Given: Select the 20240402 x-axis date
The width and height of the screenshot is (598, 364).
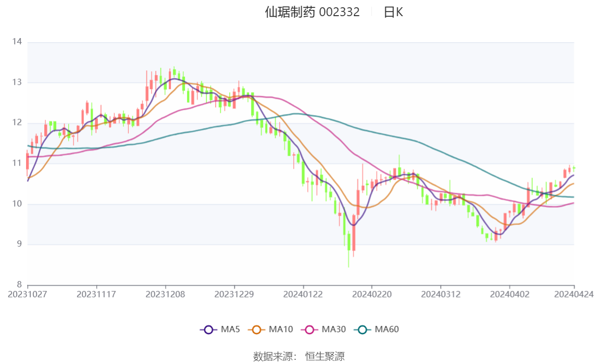Looking at the screenshot, I should coord(509,294).
